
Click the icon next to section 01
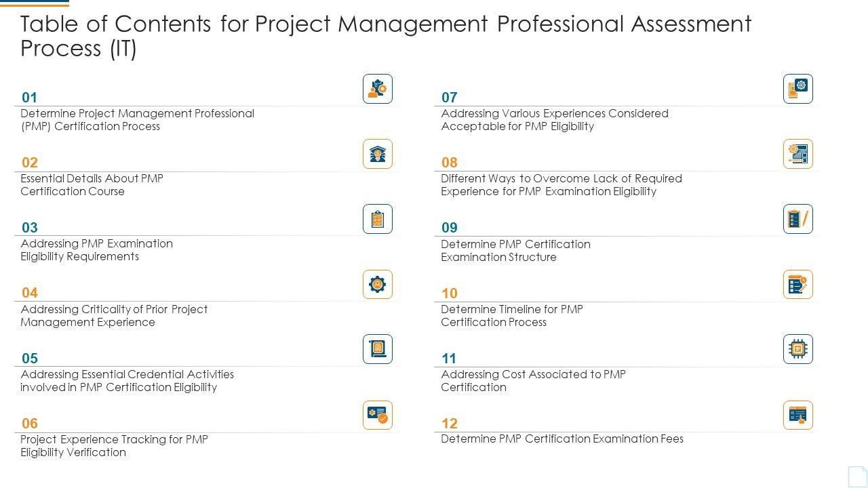pyautogui.click(x=378, y=89)
